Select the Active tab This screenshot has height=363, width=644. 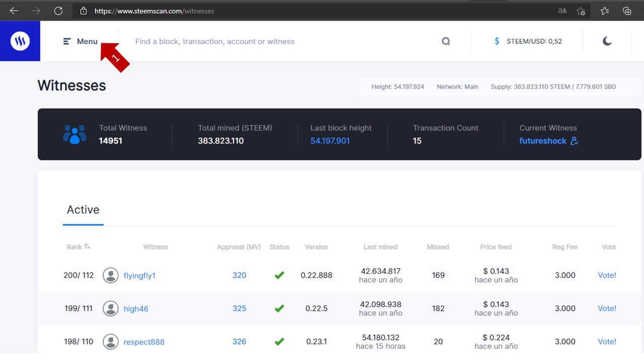coord(83,210)
